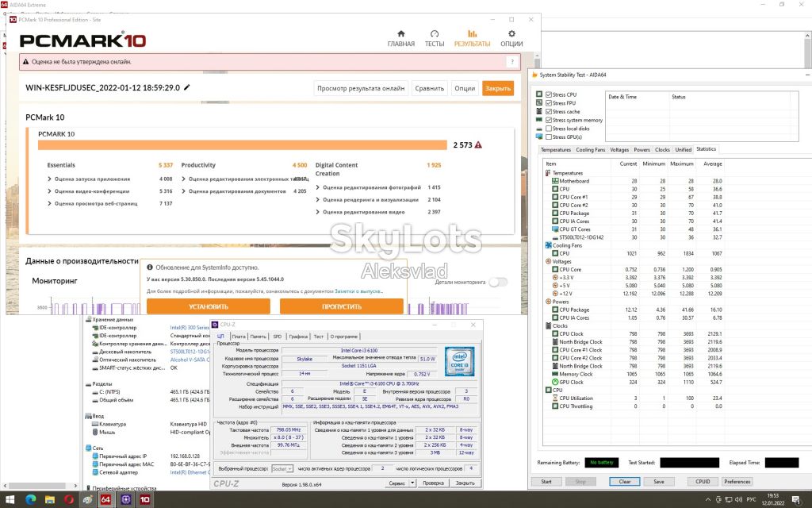Open the Windows Start menu
812x508 pixels.
point(10,500)
